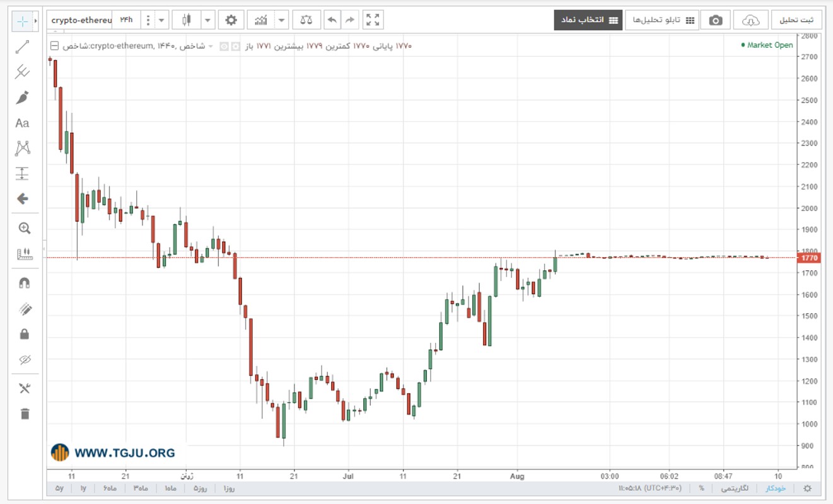Toggle percent scale % at bottom bar
833x504 pixels.
pyautogui.click(x=701, y=488)
